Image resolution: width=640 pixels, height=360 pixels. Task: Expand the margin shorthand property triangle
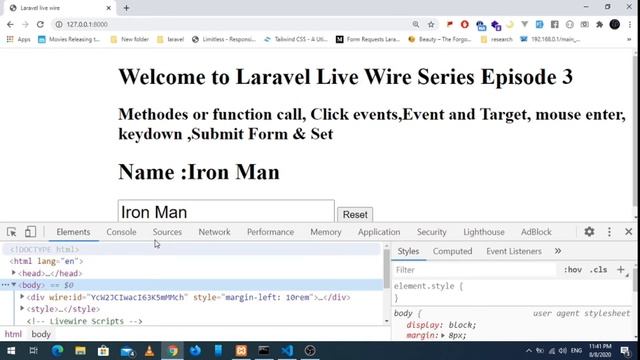[x=443, y=336]
